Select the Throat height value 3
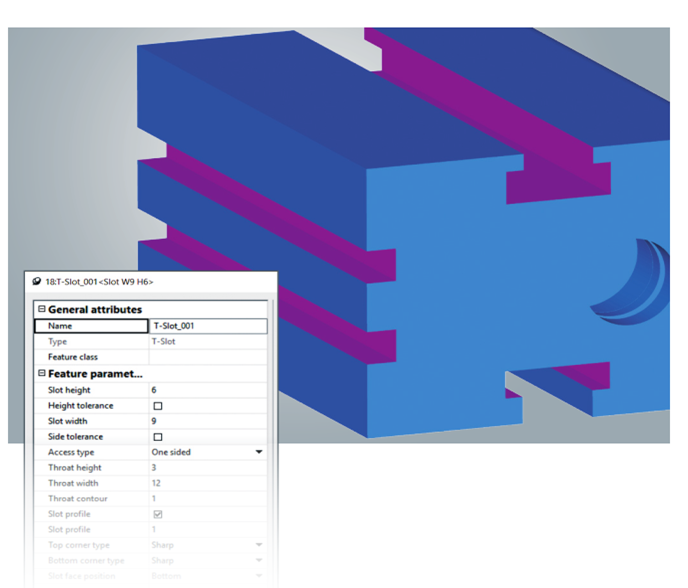 point(154,468)
